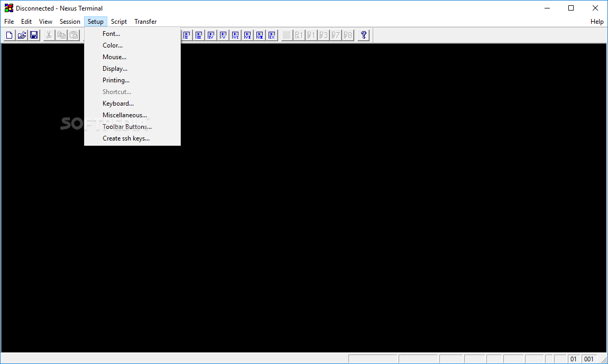Click the New session toolbar icon
The image size is (608, 364).
coord(10,35)
